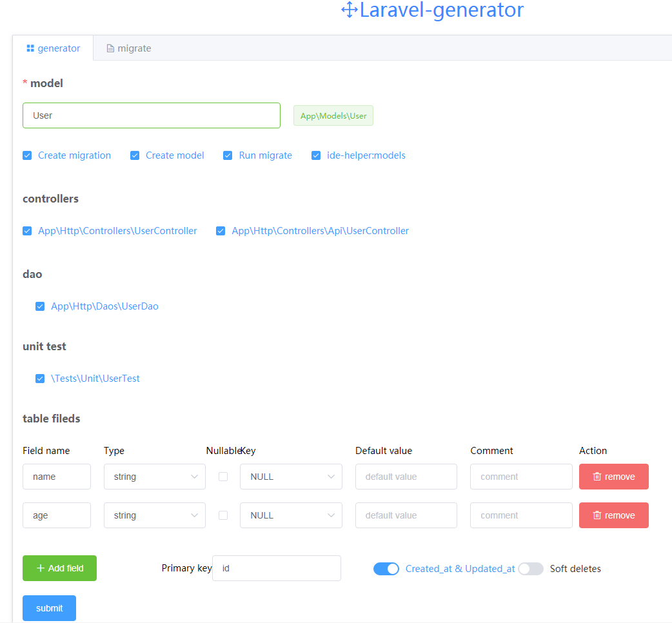The height and width of the screenshot is (623, 672).
Task: Click default value input for age field
Action: click(406, 515)
